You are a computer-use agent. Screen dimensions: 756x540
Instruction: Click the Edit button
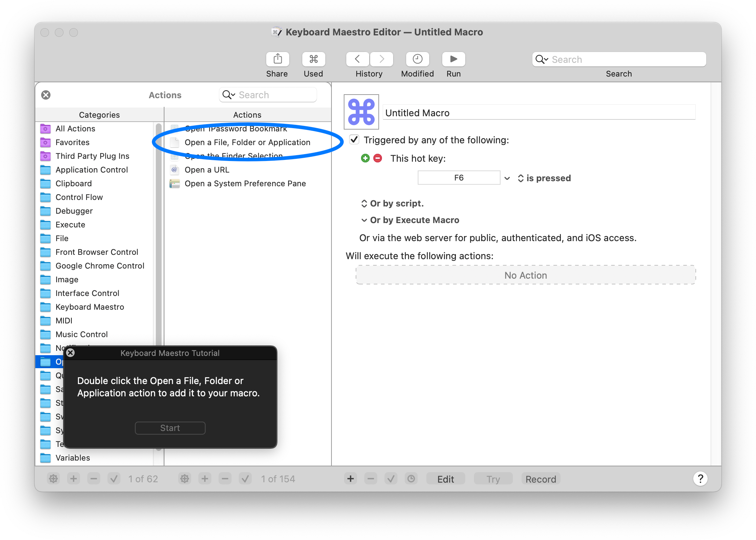point(445,479)
